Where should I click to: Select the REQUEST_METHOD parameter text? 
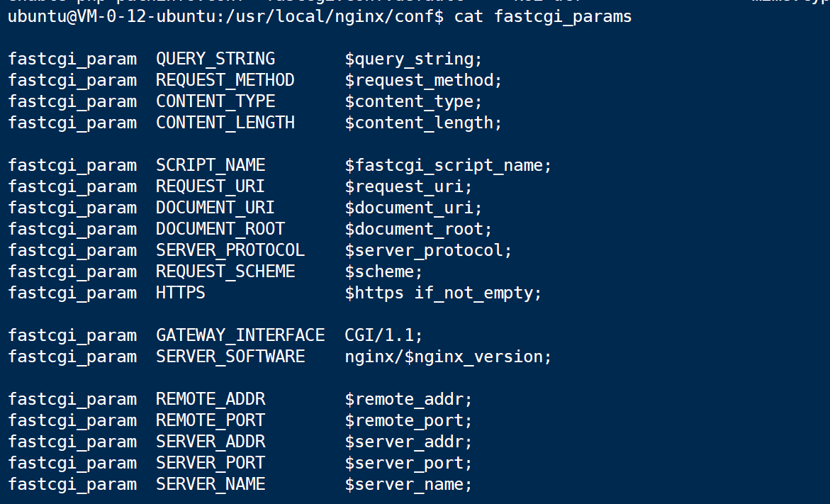coord(225,80)
